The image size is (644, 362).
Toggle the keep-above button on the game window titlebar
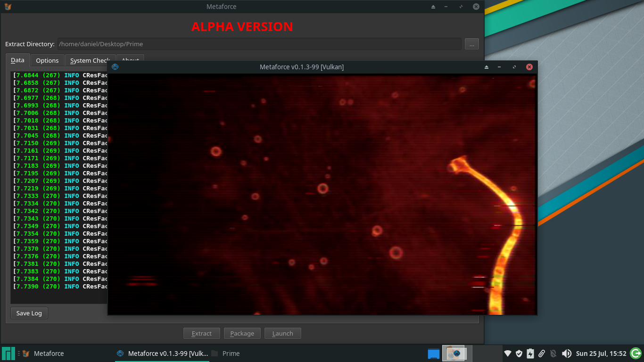click(486, 67)
